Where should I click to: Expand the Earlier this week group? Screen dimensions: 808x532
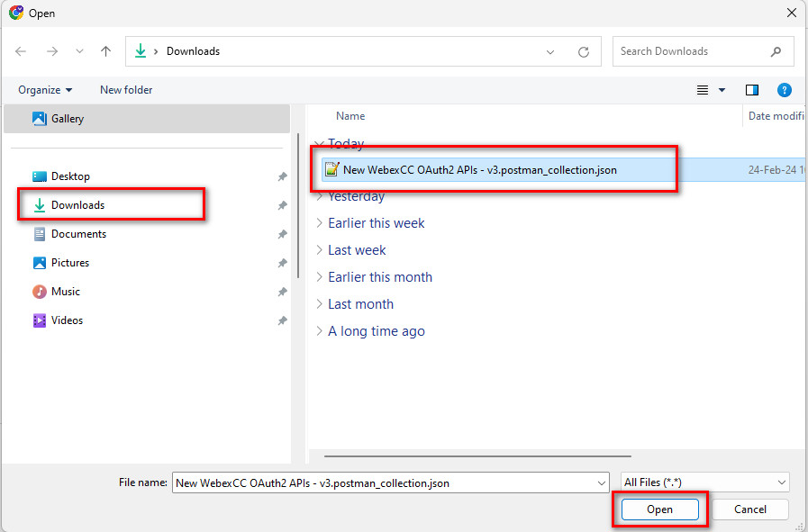point(320,223)
